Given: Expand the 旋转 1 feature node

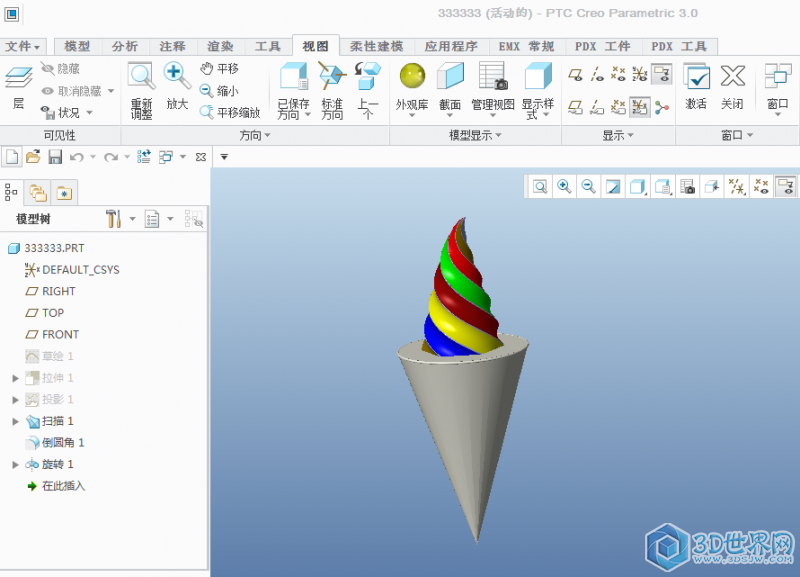Looking at the screenshot, I should [x=15, y=465].
